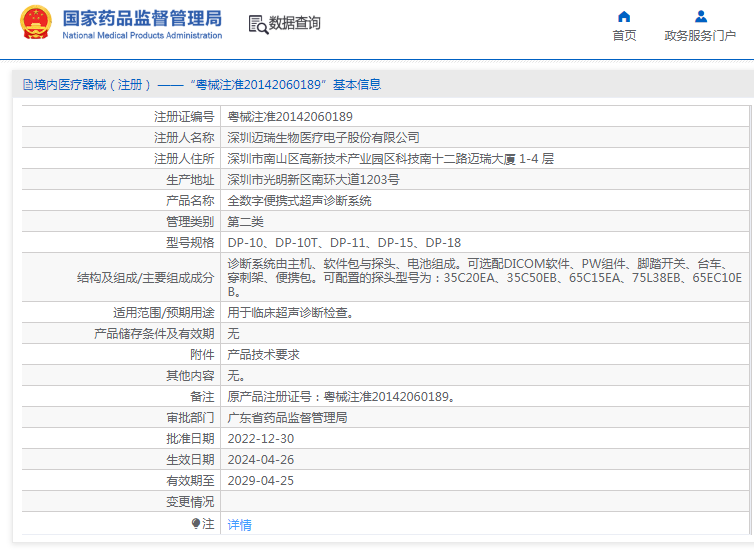The width and height of the screenshot is (754, 553).
Task: Open the 数据查询 search icon
Action: coord(258,24)
